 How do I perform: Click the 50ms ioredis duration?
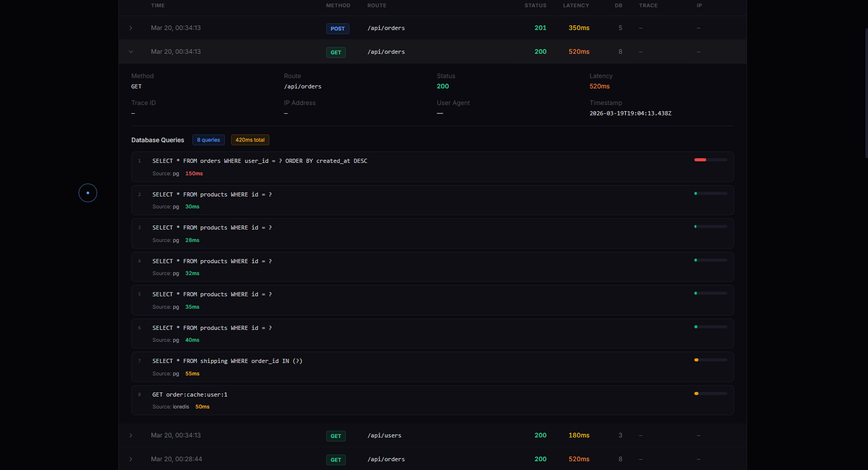[202, 407]
